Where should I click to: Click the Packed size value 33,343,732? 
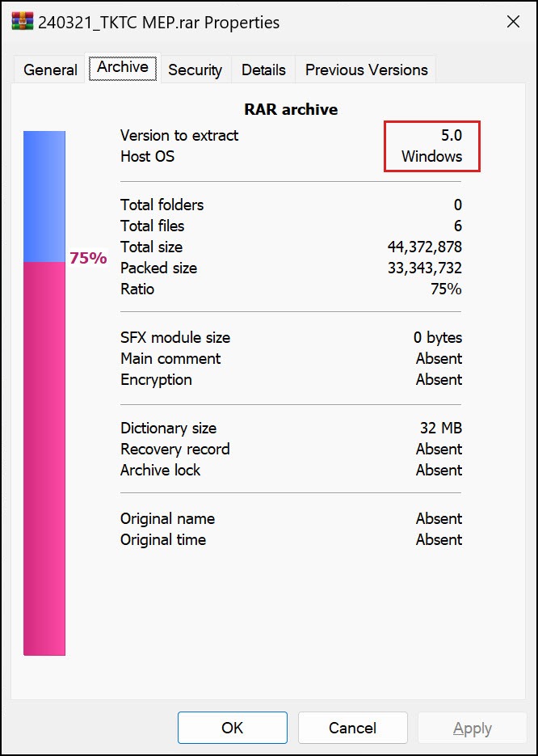coord(425,268)
